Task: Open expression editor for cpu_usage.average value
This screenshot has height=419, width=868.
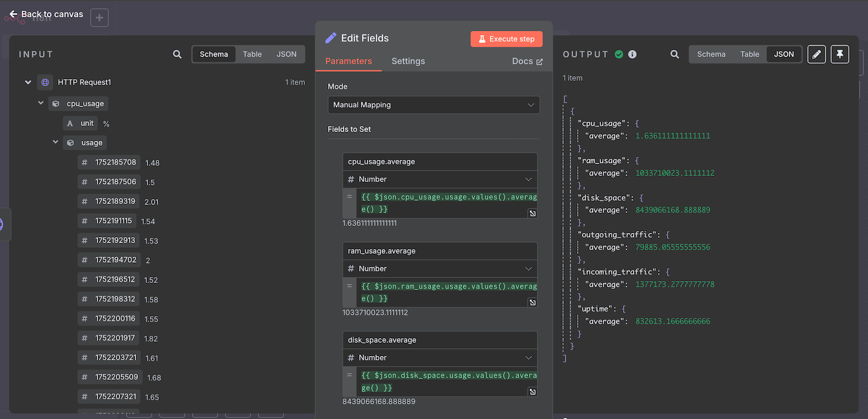Action: coord(533,213)
